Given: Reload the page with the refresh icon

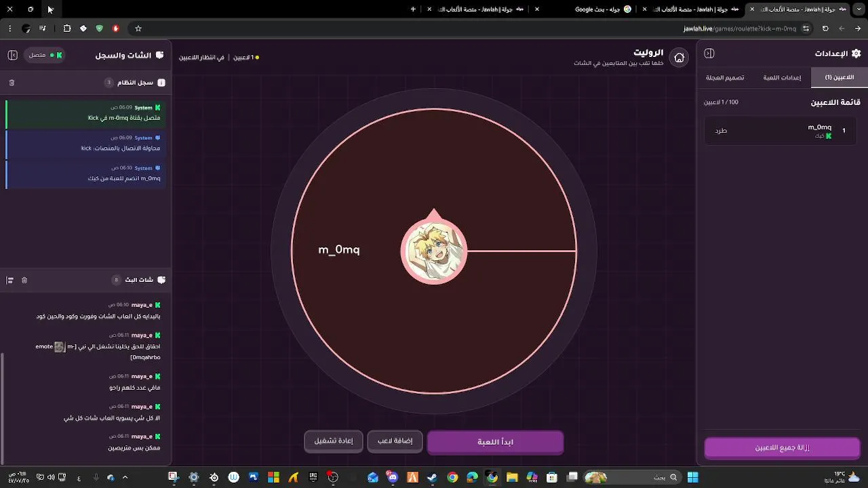Looking at the screenshot, I should click(x=825, y=28).
